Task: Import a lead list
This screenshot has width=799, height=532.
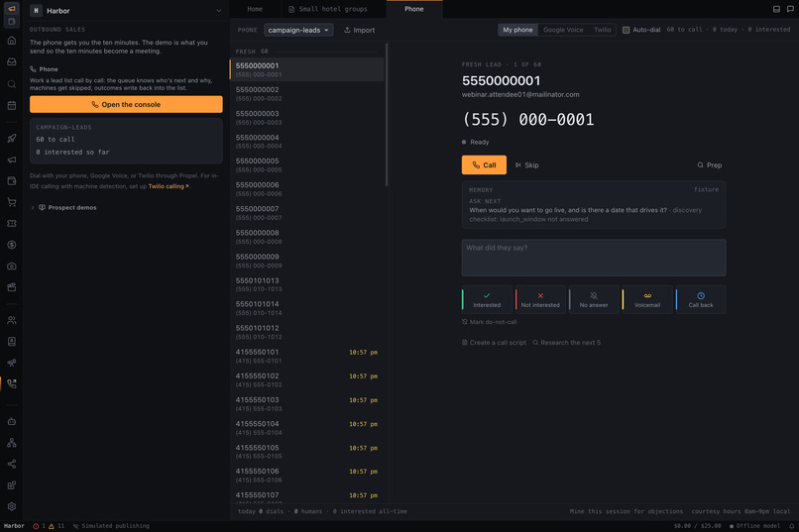Action: pyautogui.click(x=359, y=30)
